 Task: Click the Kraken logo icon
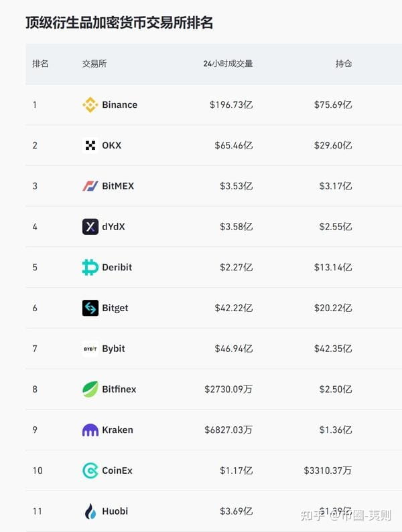click(90, 430)
